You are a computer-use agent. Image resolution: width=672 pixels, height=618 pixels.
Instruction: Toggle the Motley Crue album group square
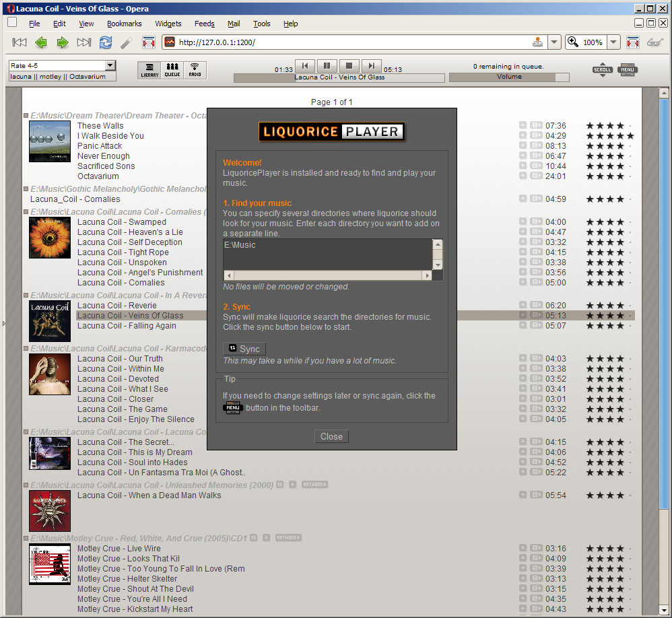pos(26,539)
